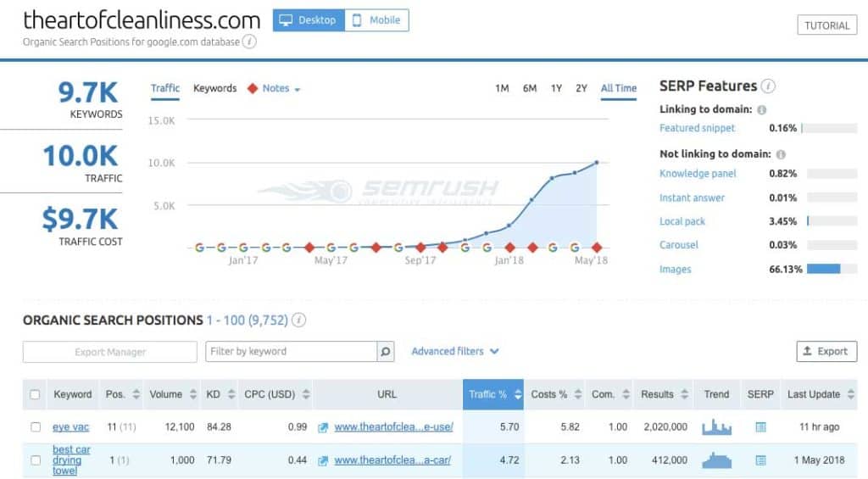Click the info icon beside Linking to domain
This screenshot has width=868, height=479.
click(x=761, y=110)
